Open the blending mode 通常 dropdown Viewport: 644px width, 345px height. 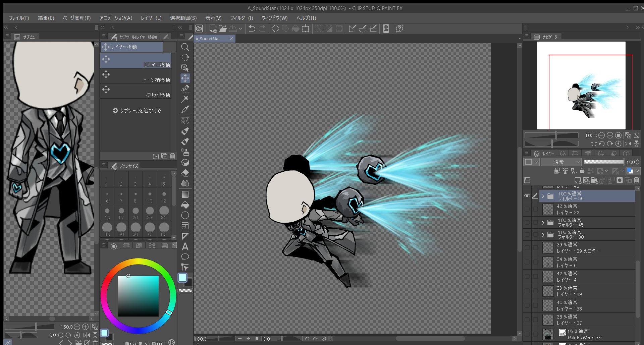tap(561, 162)
